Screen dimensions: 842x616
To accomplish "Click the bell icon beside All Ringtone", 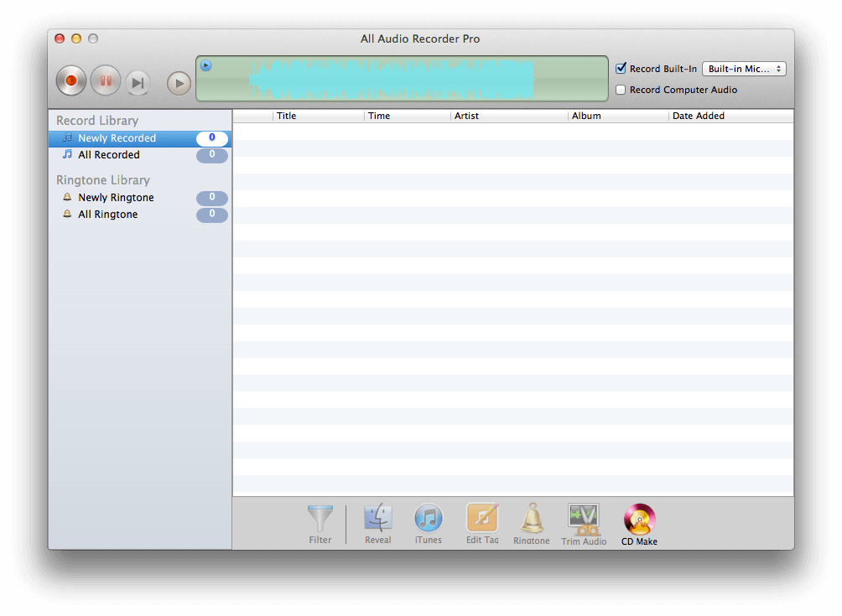I will pyautogui.click(x=67, y=214).
